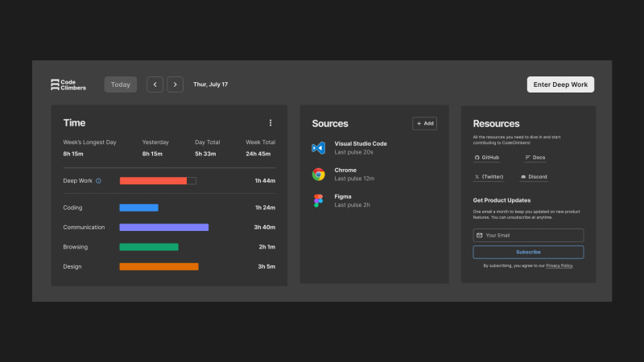Screen dimensions: 644x362
Task: Jump to Today
Action: [x=120, y=84]
